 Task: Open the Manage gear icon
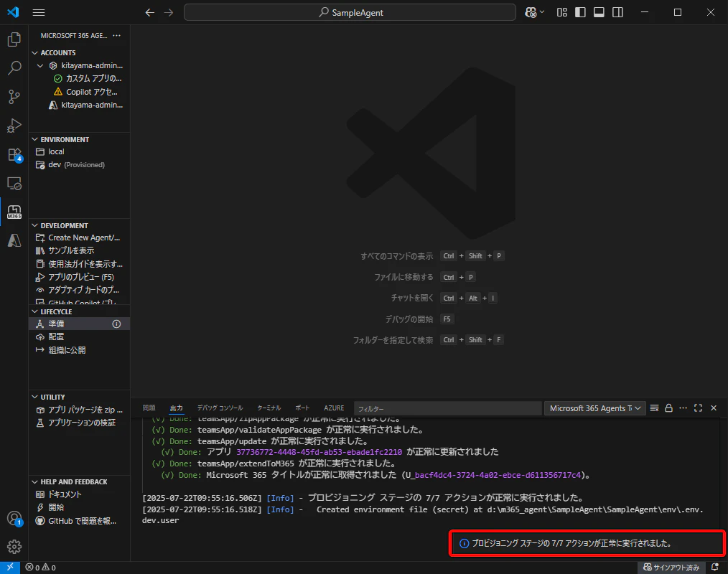14,547
